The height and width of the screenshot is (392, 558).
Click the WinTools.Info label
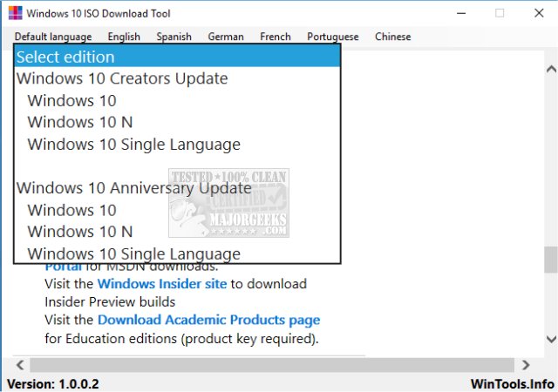tap(512, 384)
